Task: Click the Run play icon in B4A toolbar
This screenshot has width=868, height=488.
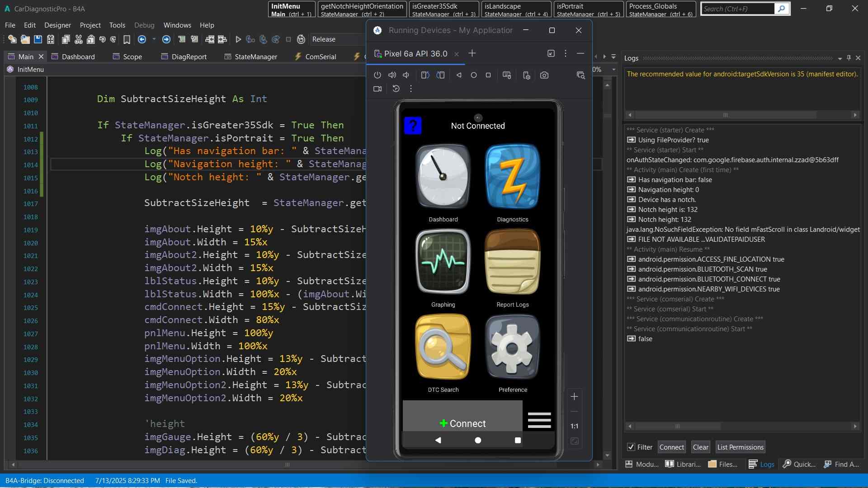Action: coord(238,40)
